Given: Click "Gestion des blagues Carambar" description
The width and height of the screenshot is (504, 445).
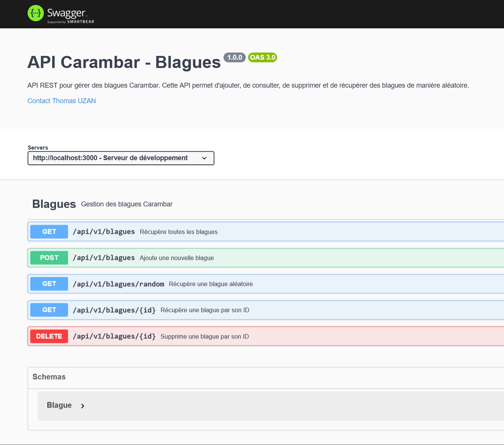Looking at the screenshot, I should pyautogui.click(x=127, y=204).
